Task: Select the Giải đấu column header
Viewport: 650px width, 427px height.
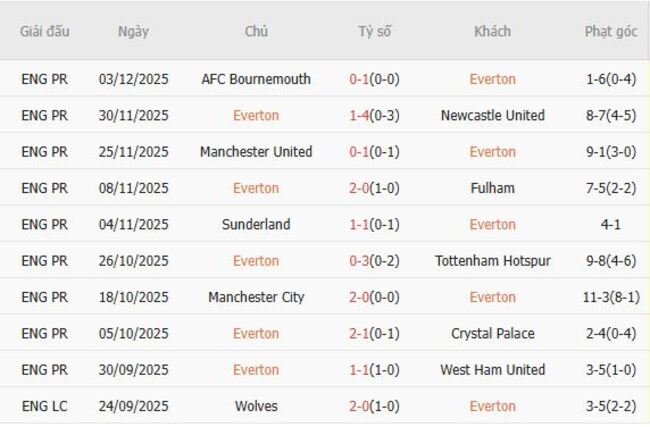Action: [x=45, y=31]
